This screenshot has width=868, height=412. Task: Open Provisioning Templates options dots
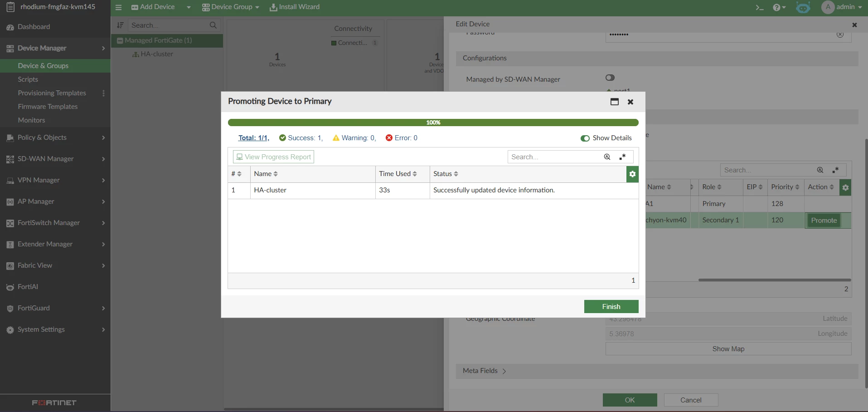tap(103, 93)
